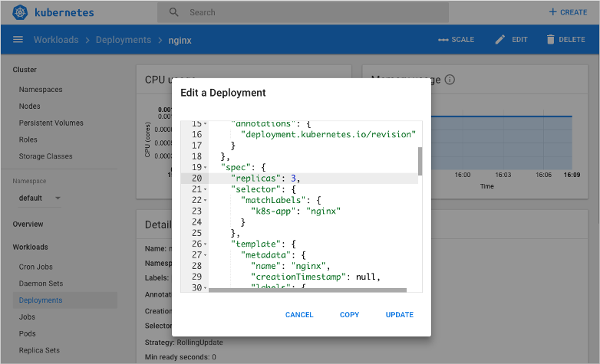Go to Workloads breadcrumb
600x364 pixels.
coord(56,40)
